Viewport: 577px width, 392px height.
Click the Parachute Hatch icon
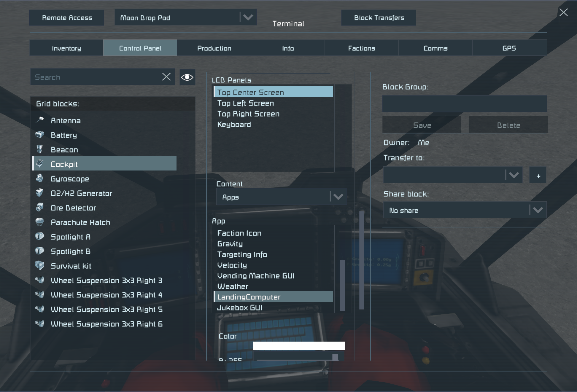[x=39, y=222]
